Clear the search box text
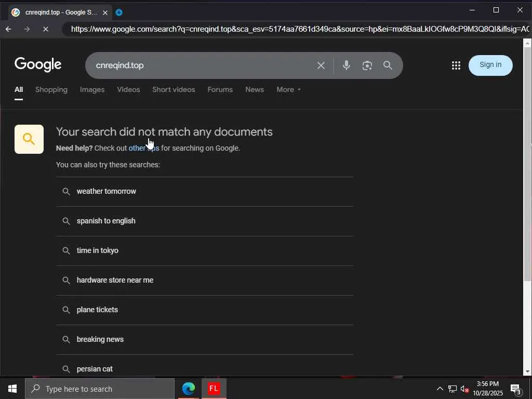This screenshot has height=399, width=532. 321,65
